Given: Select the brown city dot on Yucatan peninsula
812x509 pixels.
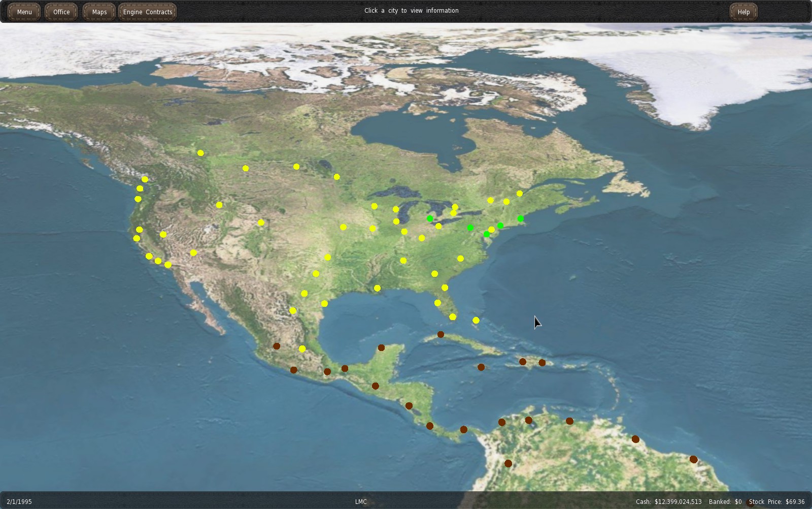Looking at the screenshot, I should [381, 347].
